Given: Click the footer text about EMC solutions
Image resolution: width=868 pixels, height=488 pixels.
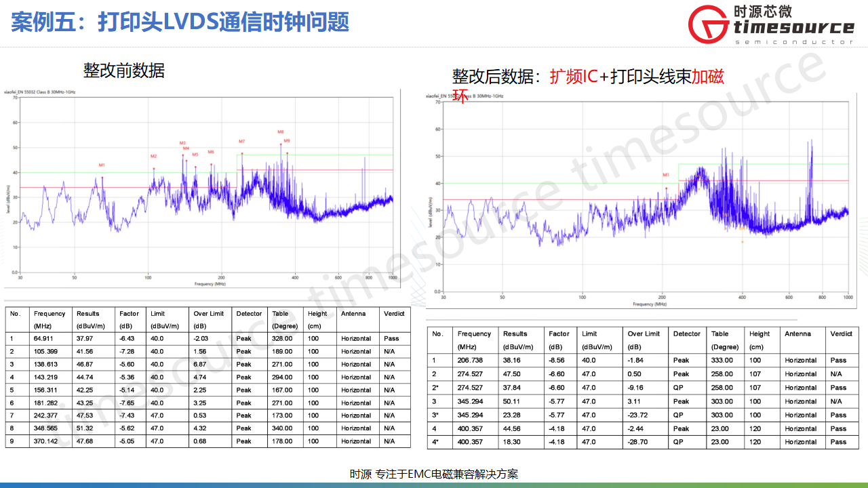Looking at the screenshot, I should (x=434, y=474).
